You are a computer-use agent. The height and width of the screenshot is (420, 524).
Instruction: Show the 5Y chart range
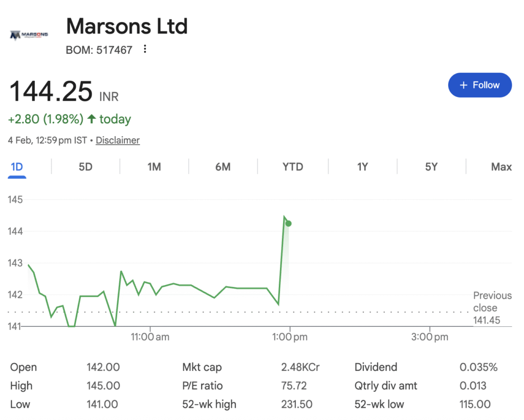(431, 167)
